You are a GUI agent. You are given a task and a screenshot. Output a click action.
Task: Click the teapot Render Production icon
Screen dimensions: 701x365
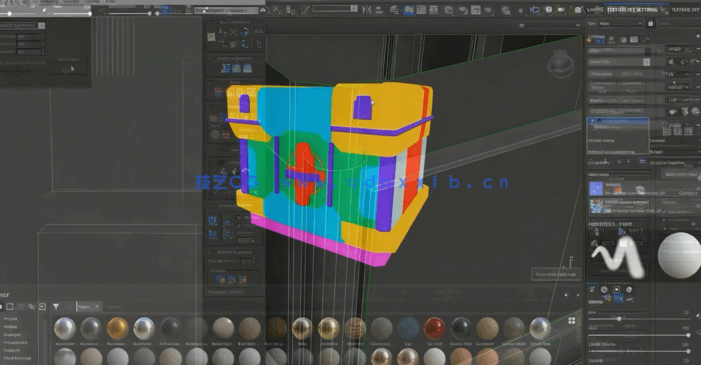coord(488,10)
